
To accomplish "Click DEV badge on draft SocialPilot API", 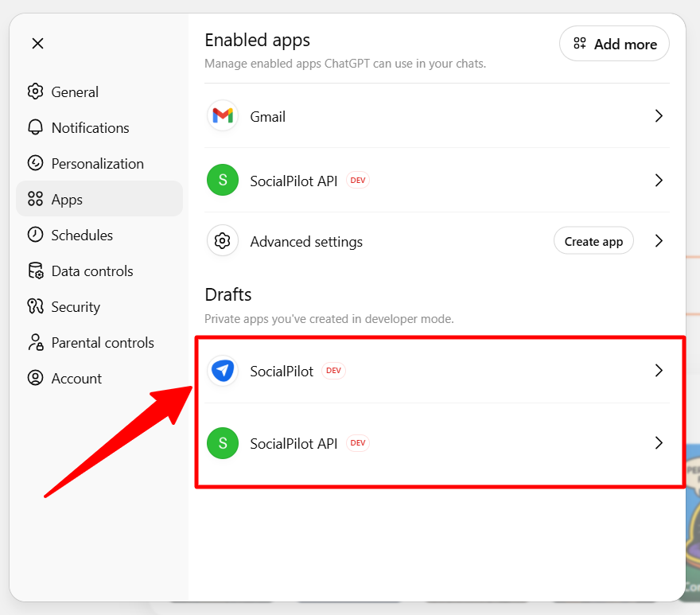I will point(358,443).
